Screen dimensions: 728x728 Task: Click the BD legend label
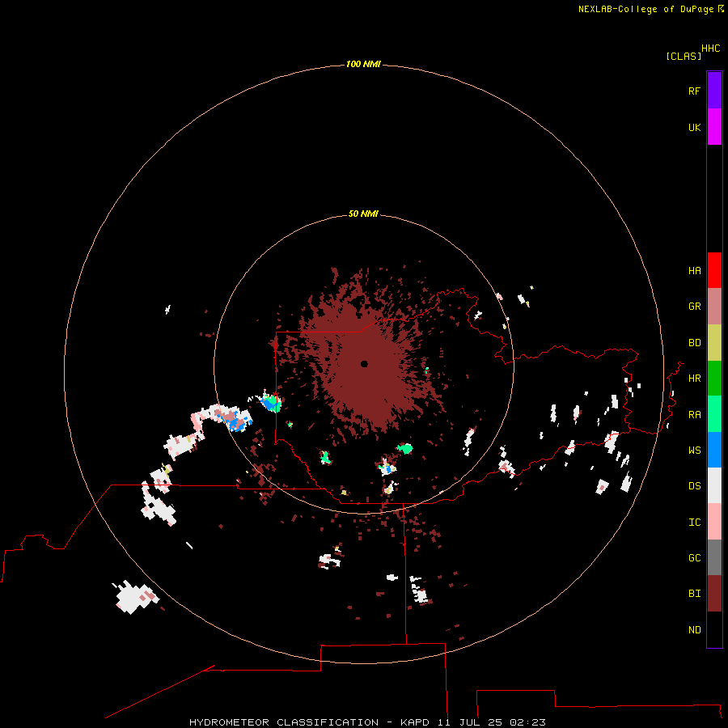click(694, 343)
